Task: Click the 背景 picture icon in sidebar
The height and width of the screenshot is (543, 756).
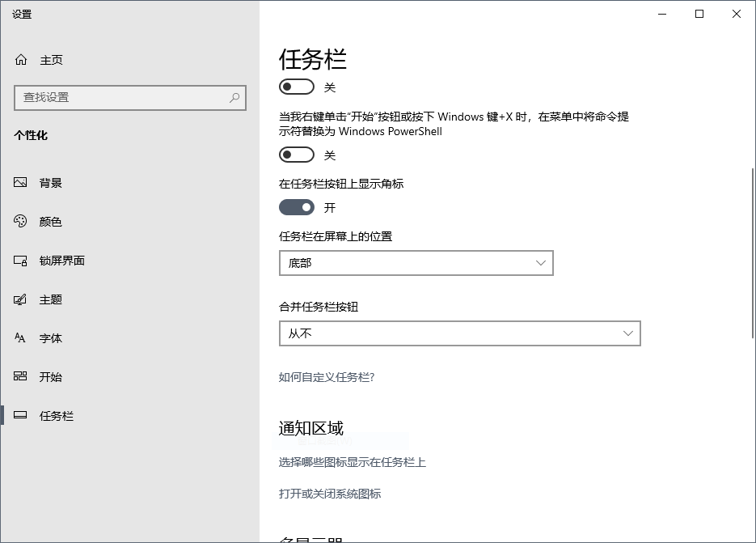Action: pyautogui.click(x=21, y=183)
